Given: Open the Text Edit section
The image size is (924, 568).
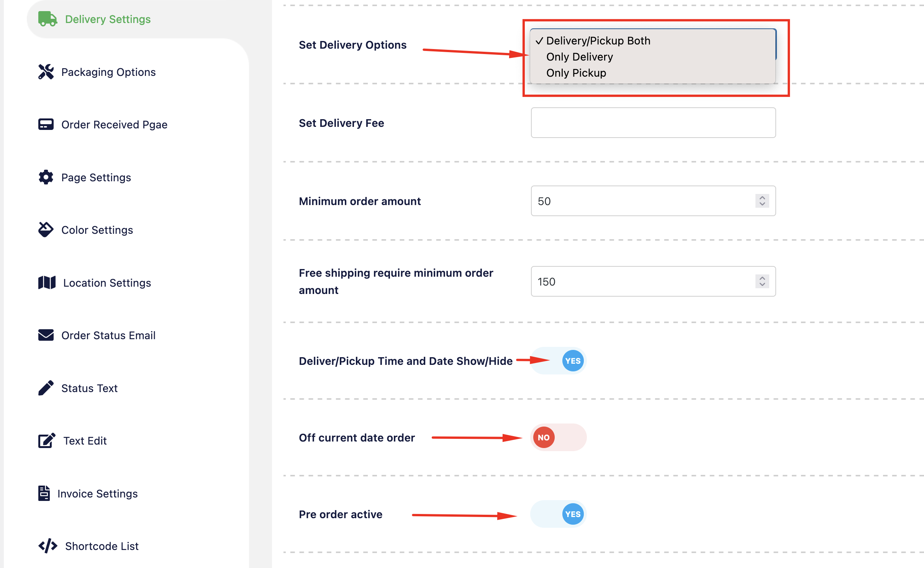Looking at the screenshot, I should click(x=85, y=440).
